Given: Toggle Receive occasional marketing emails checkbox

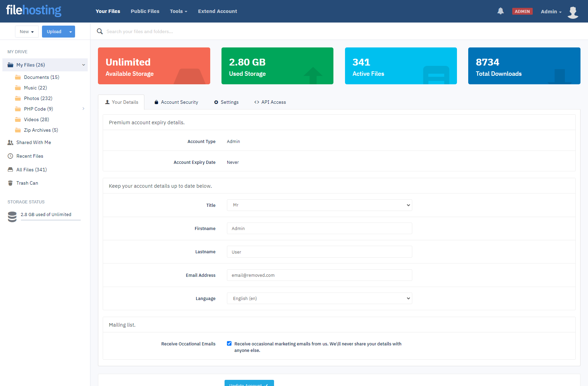Looking at the screenshot, I should pos(229,343).
